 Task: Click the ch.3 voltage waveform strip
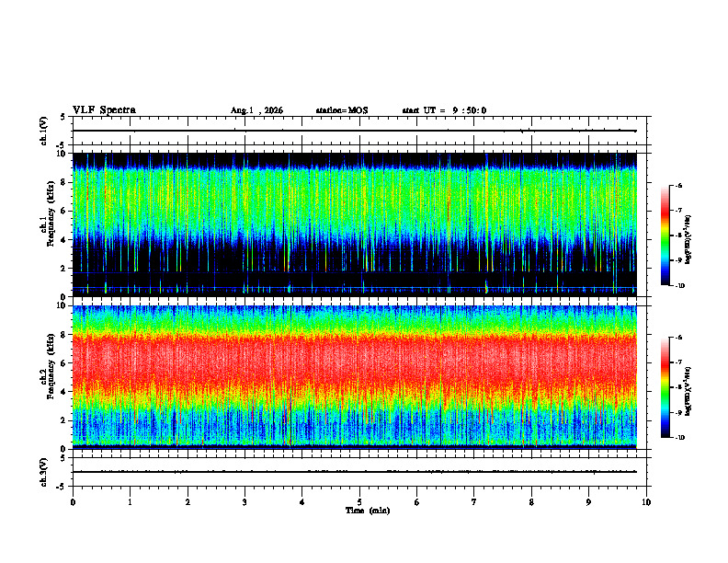(x=359, y=472)
